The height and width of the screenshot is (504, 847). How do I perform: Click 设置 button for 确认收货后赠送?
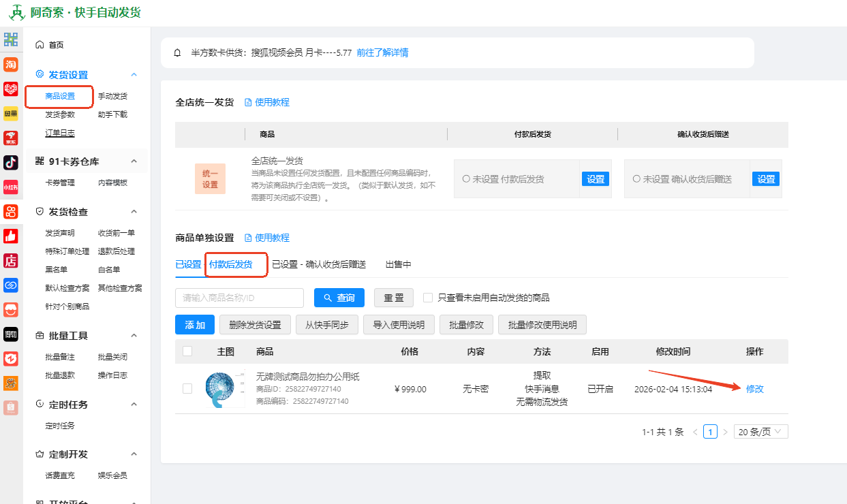tap(766, 179)
